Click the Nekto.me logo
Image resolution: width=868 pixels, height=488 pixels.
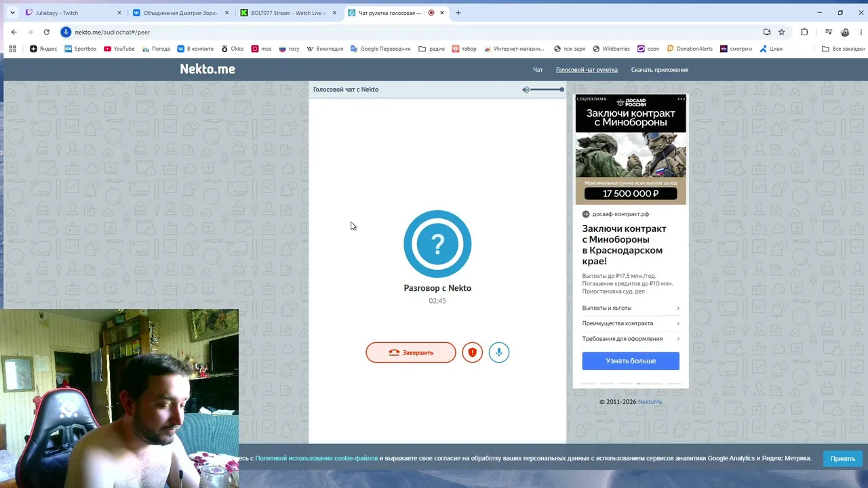[x=208, y=69]
